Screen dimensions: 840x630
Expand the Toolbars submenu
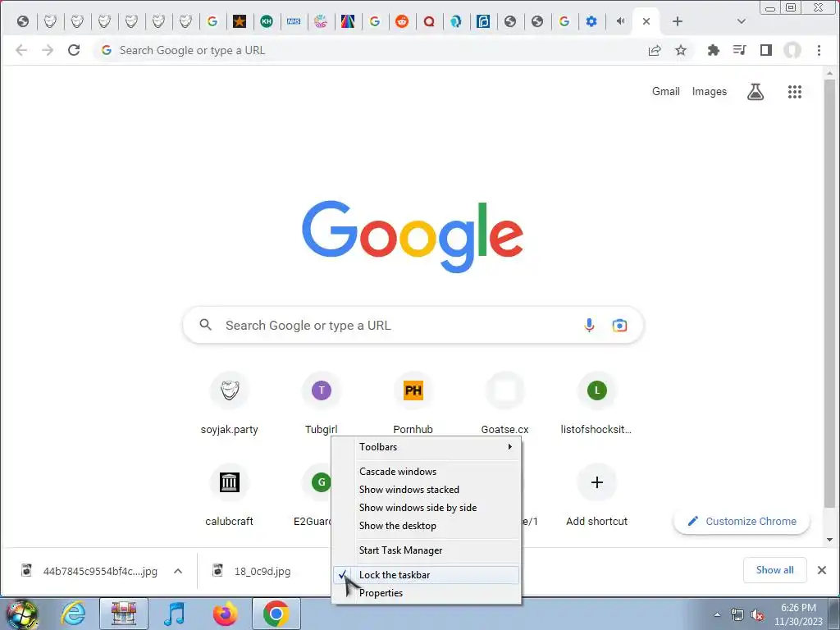[427, 447]
